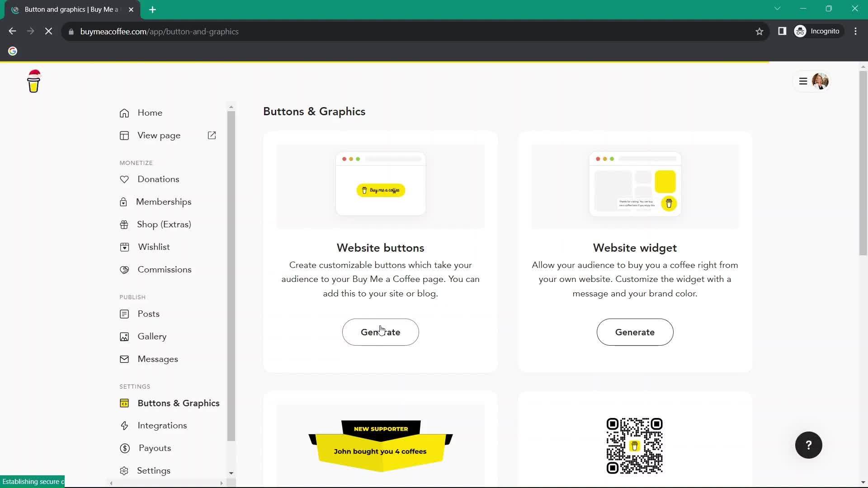
Task: Click the Donations heart icon
Action: click(x=124, y=179)
